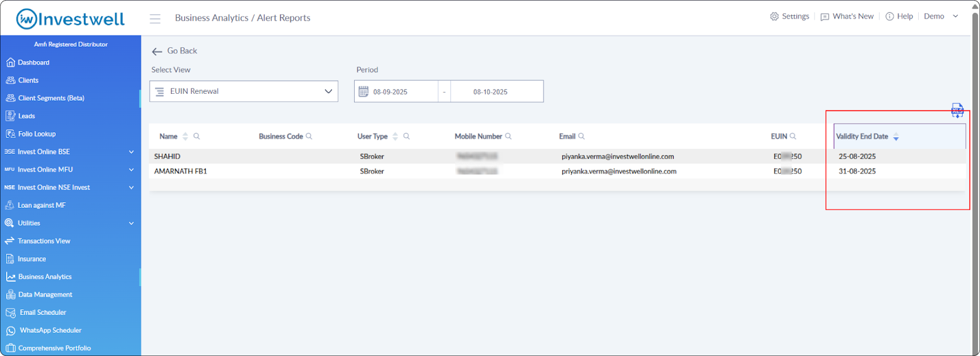Screen dimensions: 980x356
Task: Download the Excel export icon
Action: point(957,110)
